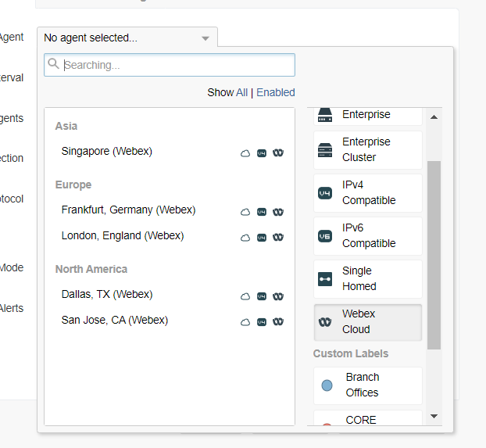Image resolution: width=486 pixels, height=448 pixels.
Task: Click the labels list scrollbar thumb
Action: 434,255
